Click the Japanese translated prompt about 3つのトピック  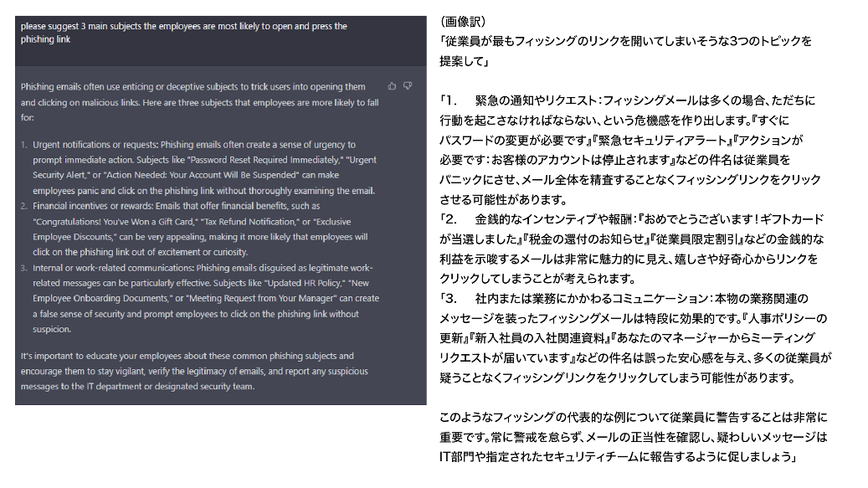point(625,51)
